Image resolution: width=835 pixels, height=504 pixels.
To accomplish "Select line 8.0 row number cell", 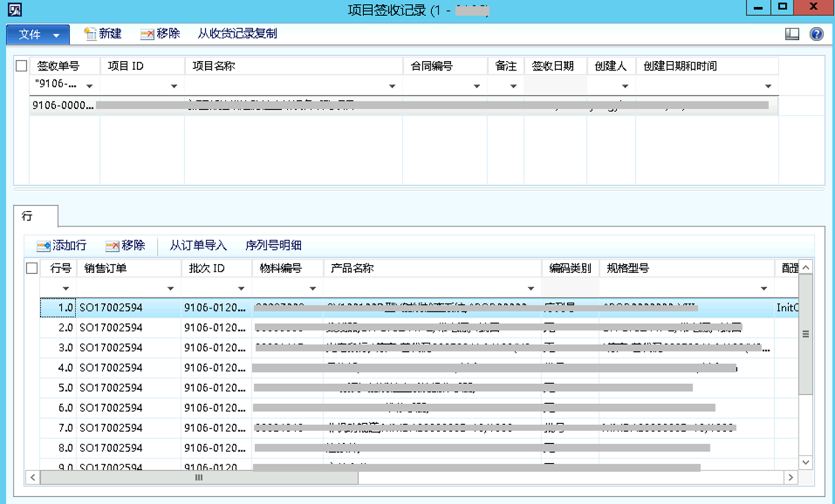I will (x=58, y=448).
